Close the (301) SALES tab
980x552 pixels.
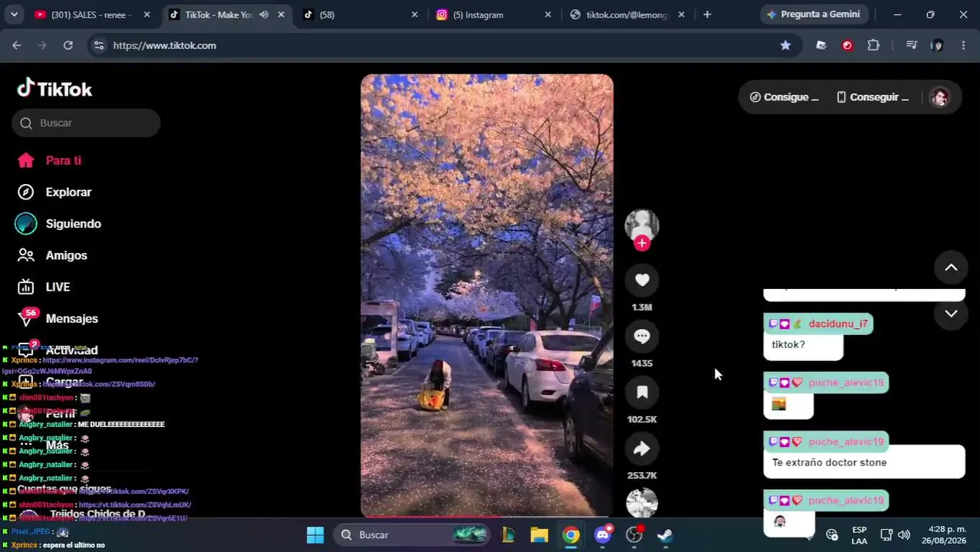(147, 15)
